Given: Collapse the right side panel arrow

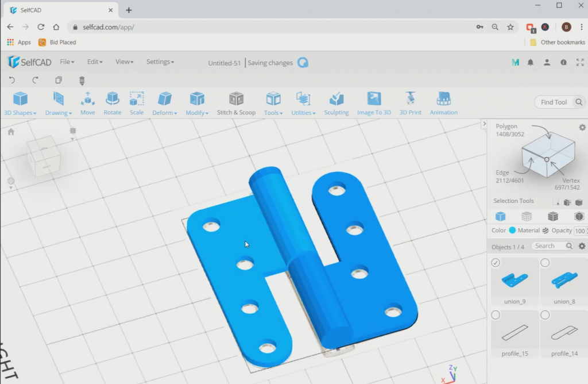Looking at the screenshot, I should (x=484, y=124).
